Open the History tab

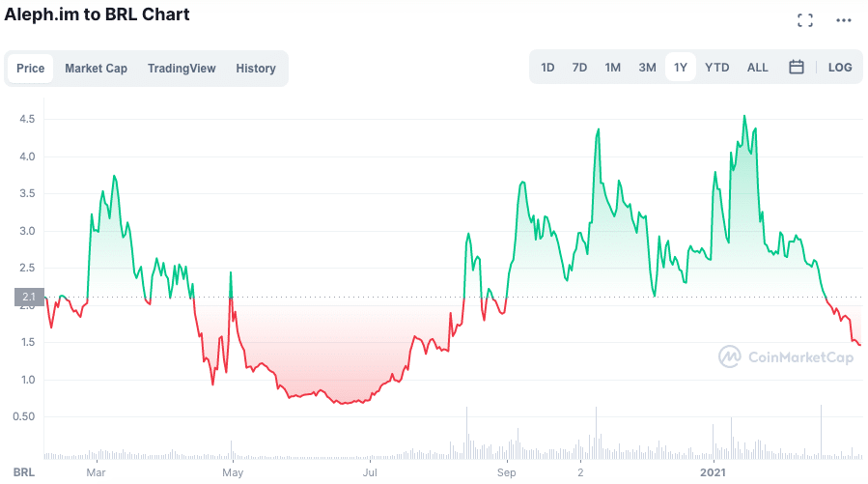256,69
